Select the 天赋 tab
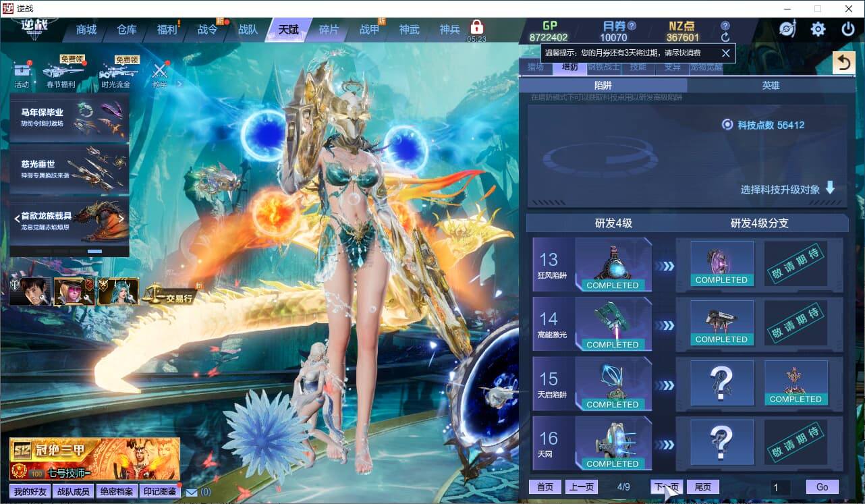 [x=289, y=30]
